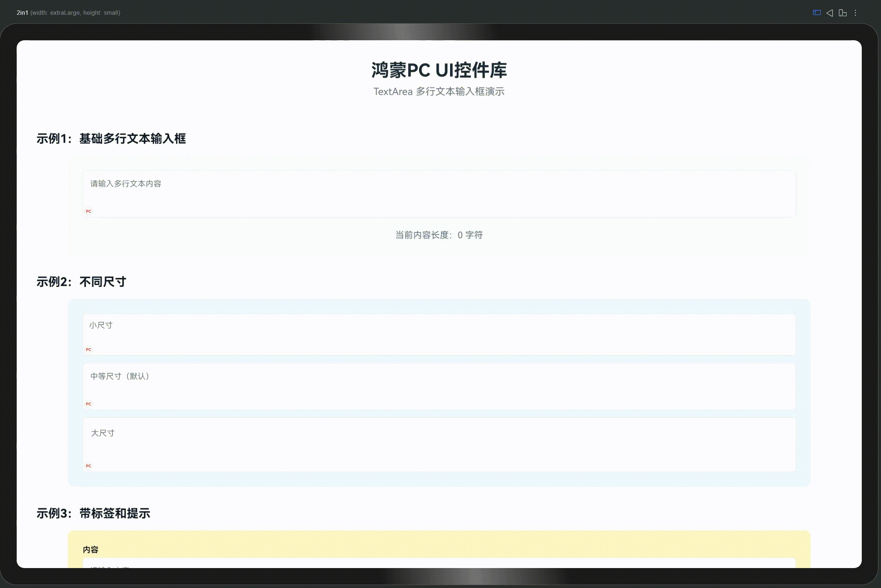Click the PC badge in the basic multiline textarea

point(89,211)
